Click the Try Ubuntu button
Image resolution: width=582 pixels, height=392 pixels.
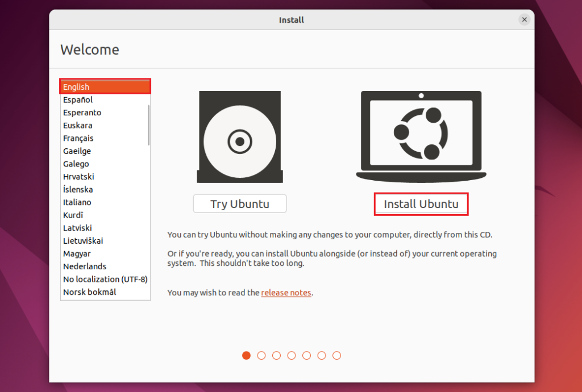(x=239, y=203)
